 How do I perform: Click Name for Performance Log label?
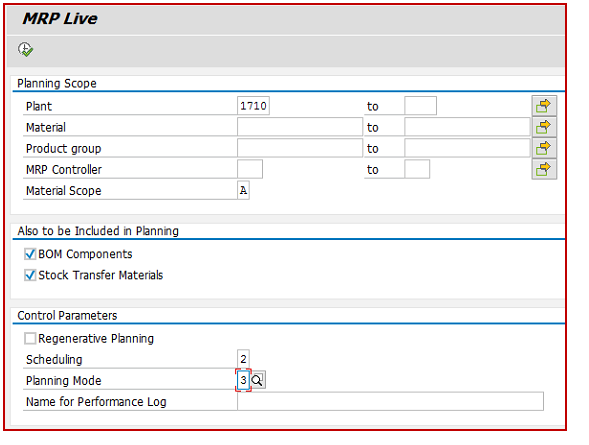96,402
